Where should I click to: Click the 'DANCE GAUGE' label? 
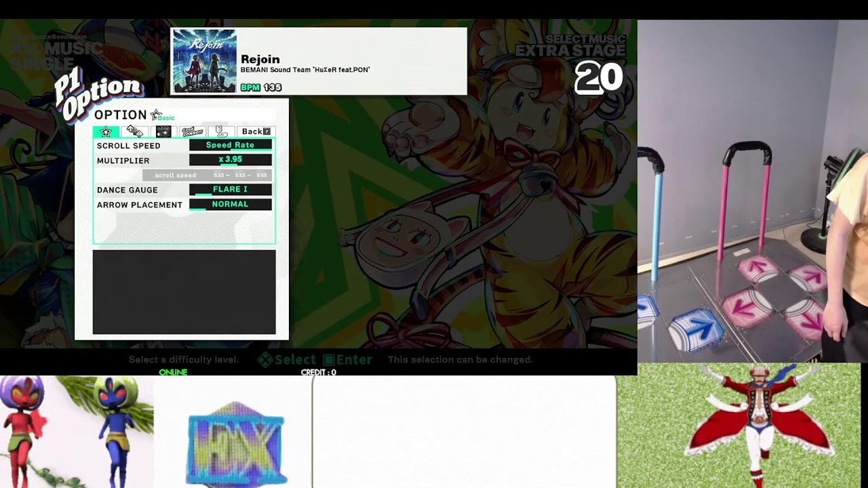[x=127, y=190]
